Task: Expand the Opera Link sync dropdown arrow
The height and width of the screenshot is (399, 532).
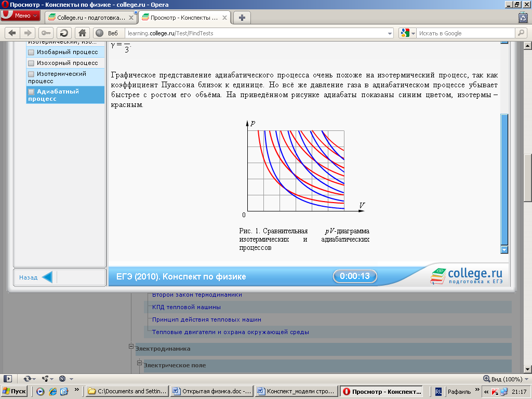Action: (34, 379)
